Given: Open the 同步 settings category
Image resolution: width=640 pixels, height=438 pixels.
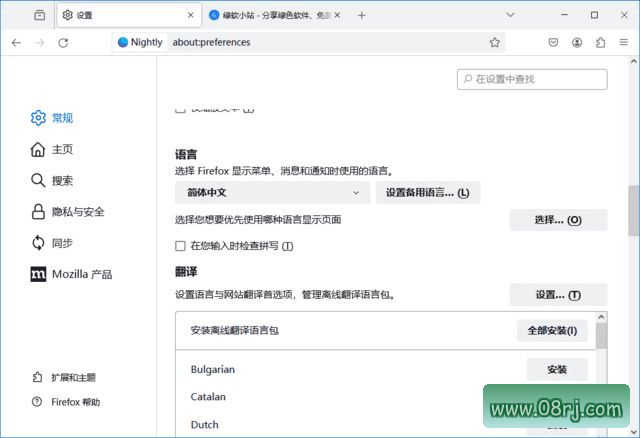Looking at the screenshot, I should tap(52, 243).
